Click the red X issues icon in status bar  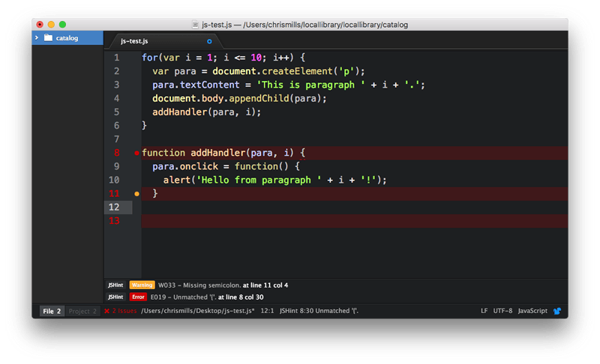(107, 311)
